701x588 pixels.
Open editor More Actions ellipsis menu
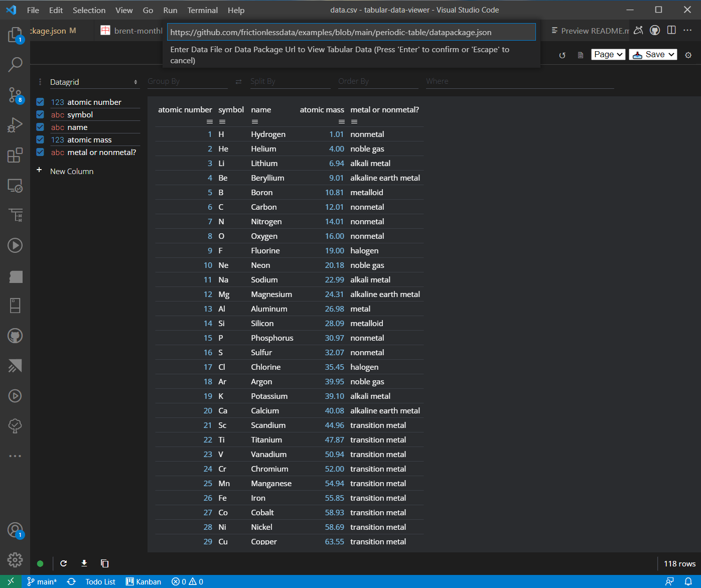click(687, 30)
